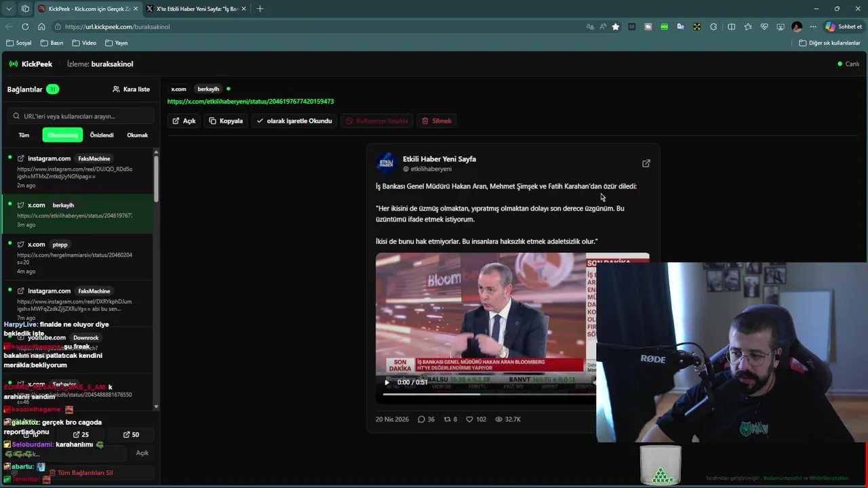Open the green x.com status URL link
This screenshot has width=868, height=488.
(250, 101)
